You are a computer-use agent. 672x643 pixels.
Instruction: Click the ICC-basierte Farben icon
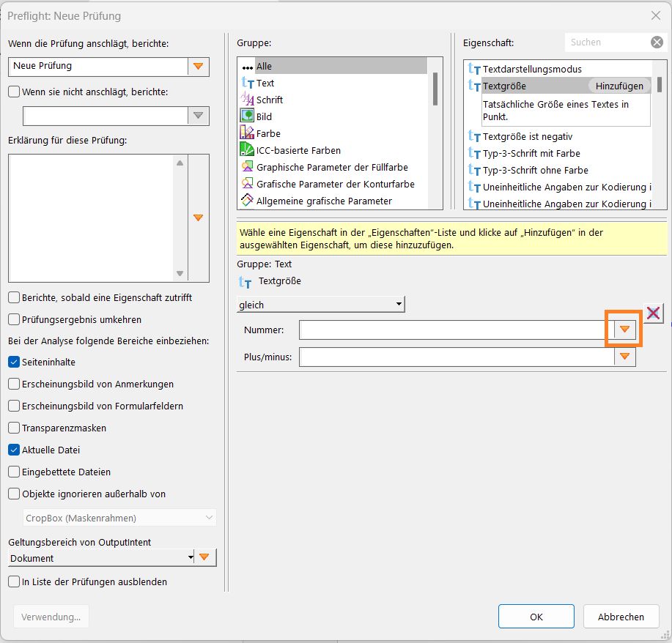pos(247,150)
